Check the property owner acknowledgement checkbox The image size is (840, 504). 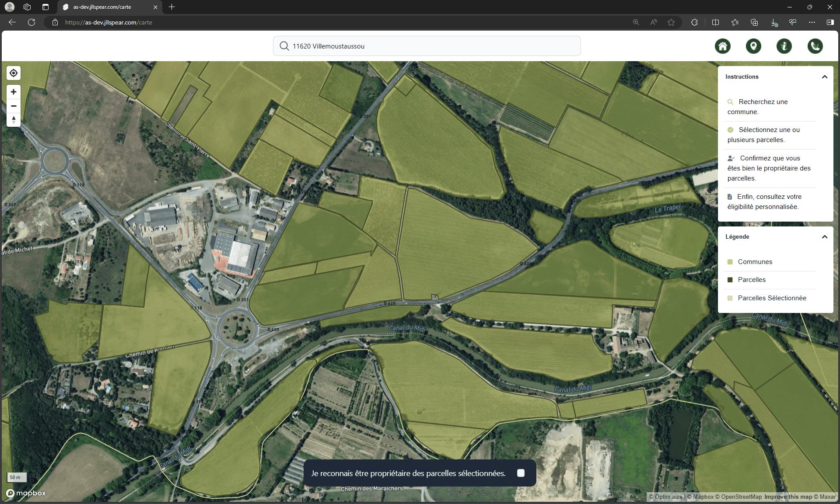click(x=521, y=473)
